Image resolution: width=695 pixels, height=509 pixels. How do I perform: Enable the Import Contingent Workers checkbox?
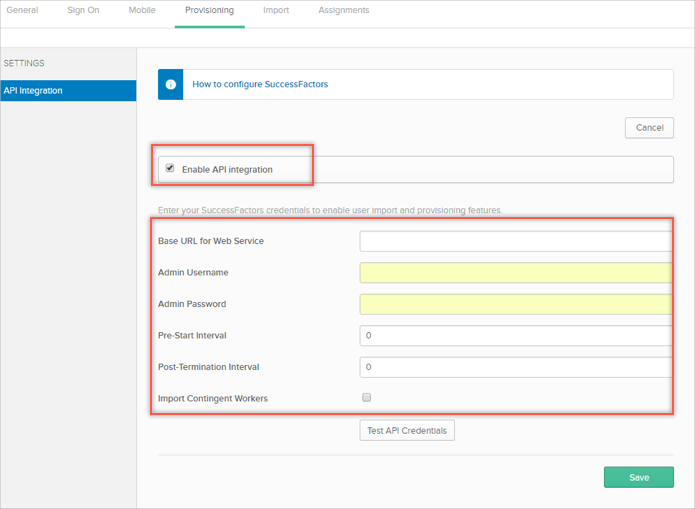pos(367,398)
